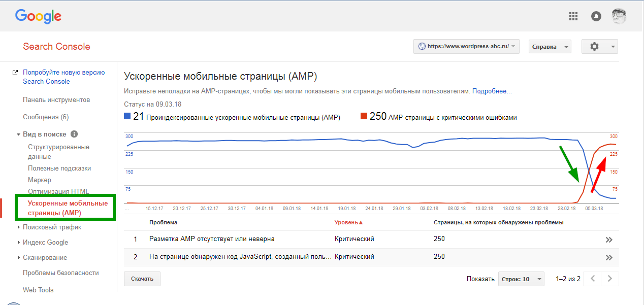Image resolution: width=644 pixels, height=305 pixels.
Task: Open the 'На странице обнаружен код JavaScript' problem
Action: (x=240, y=257)
